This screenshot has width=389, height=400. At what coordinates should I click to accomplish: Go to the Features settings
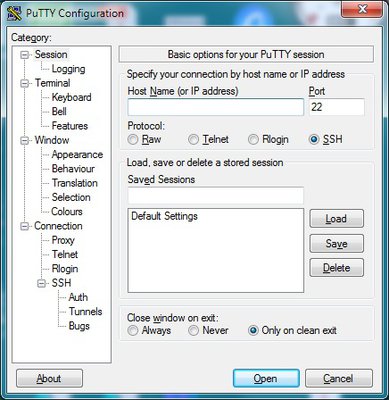[70, 126]
